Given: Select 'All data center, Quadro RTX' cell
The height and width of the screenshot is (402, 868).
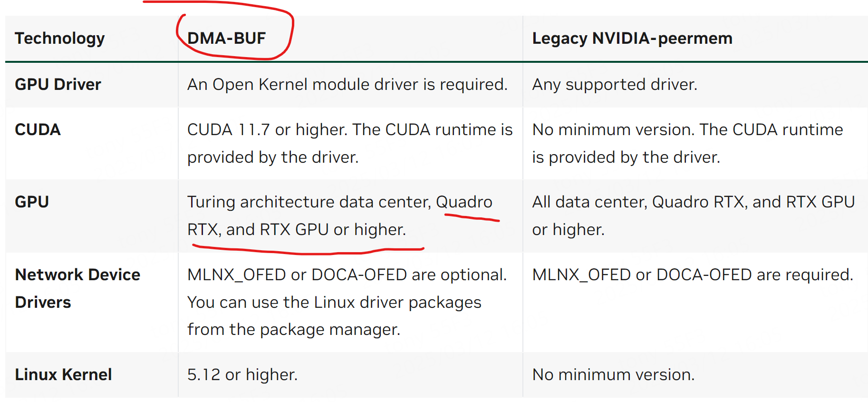Looking at the screenshot, I should [x=638, y=202].
